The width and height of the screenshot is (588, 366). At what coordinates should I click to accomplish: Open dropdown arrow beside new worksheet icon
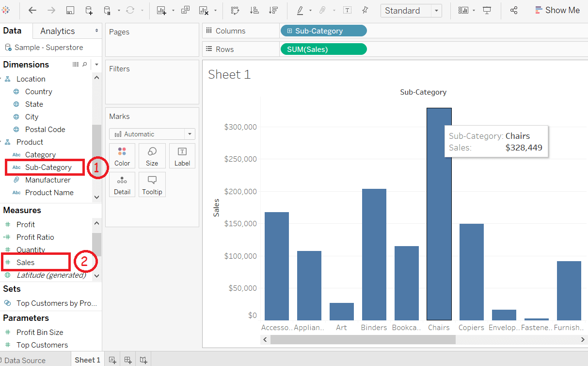(172, 10)
